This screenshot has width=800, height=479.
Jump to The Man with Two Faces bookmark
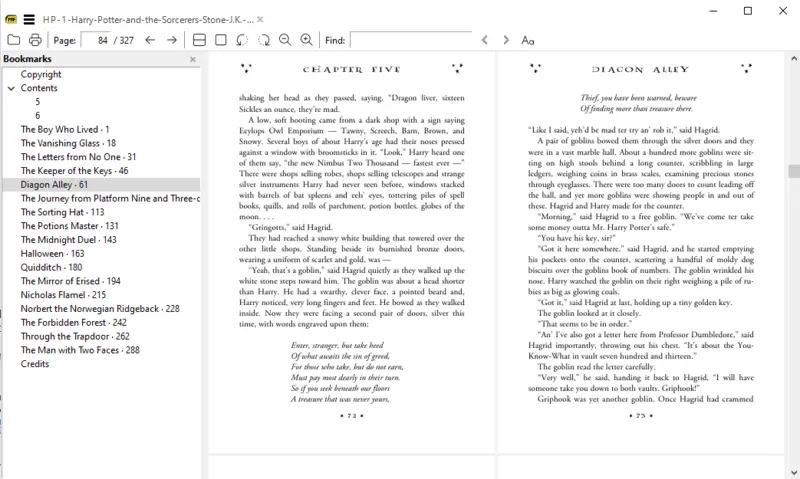coord(80,349)
